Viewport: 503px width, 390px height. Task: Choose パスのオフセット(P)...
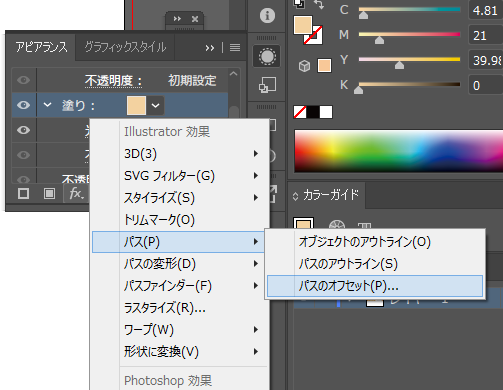tap(375, 286)
